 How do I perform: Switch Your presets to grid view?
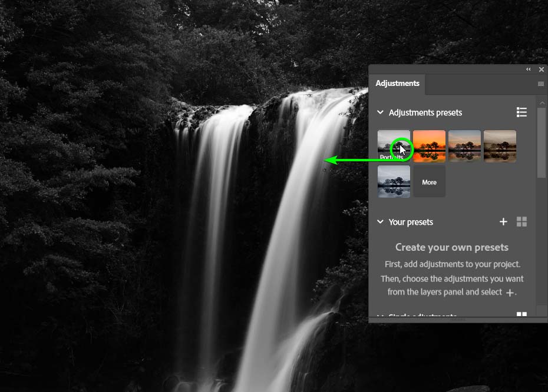pyautogui.click(x=521, y=222)
